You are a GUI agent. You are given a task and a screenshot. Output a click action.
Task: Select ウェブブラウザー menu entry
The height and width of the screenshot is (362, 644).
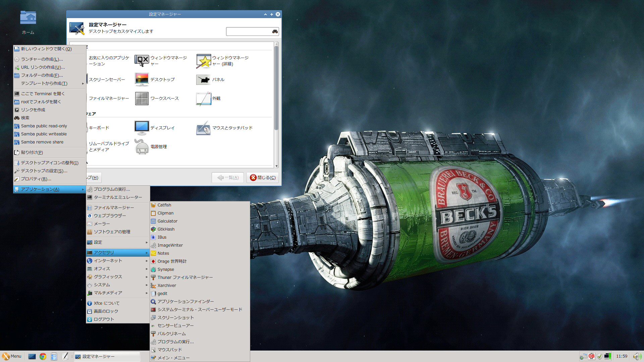coord(118,216)
